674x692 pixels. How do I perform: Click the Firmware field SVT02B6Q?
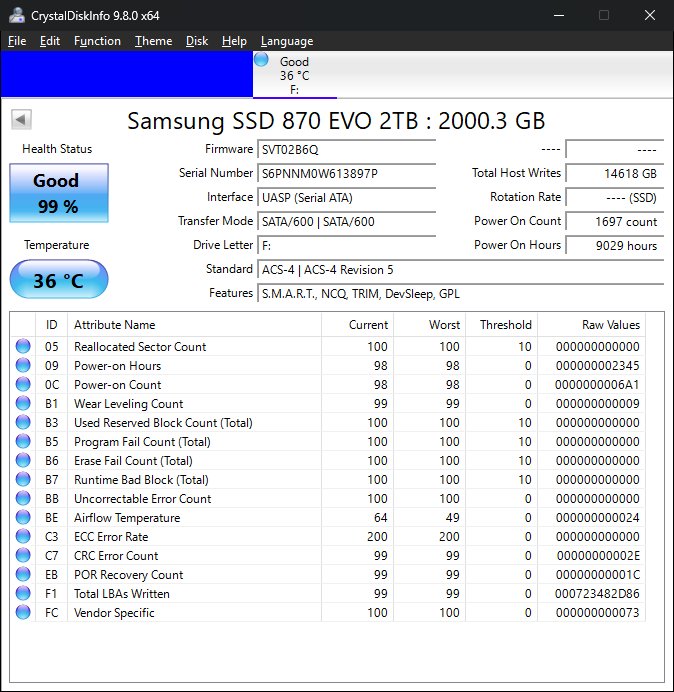346,150
